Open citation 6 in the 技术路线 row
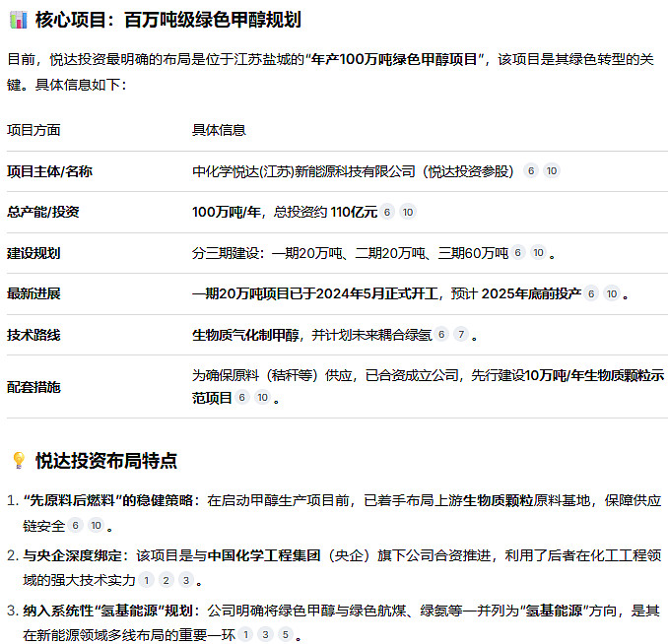Image resolution: width=668 pixels, height=644 pixels. pos(441,335)
